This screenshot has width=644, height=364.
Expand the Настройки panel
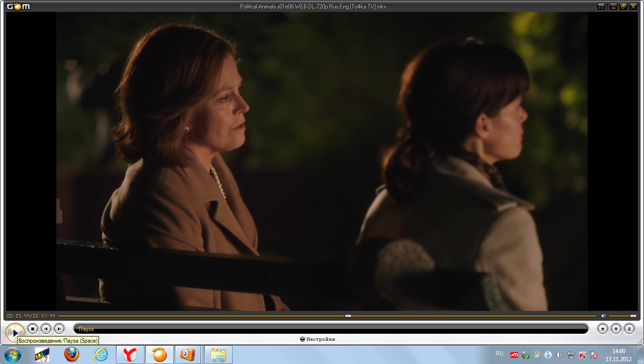(x=318, y=339)
